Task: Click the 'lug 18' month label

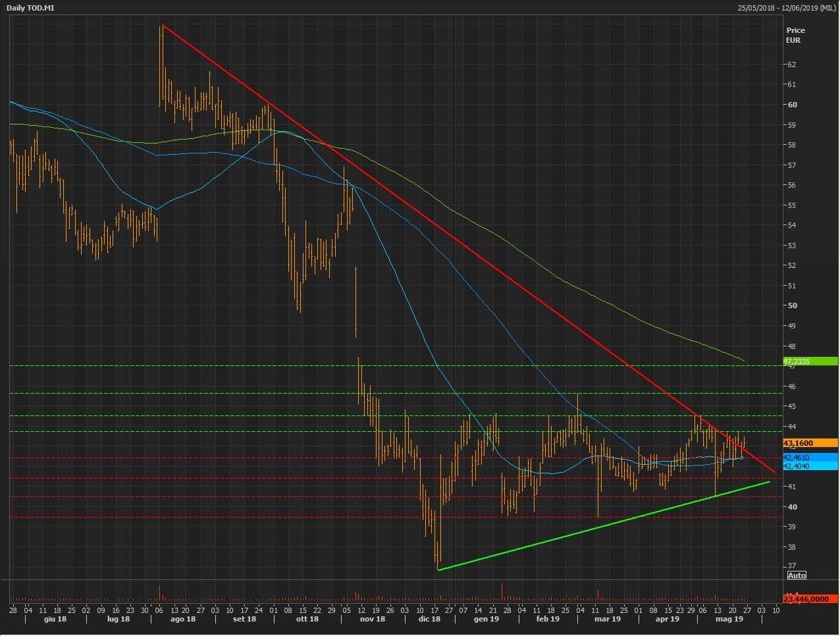Action: pos(118,619)
